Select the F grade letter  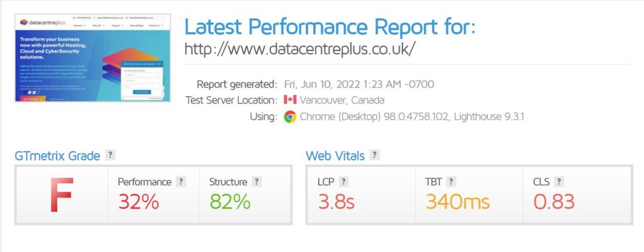62,195
